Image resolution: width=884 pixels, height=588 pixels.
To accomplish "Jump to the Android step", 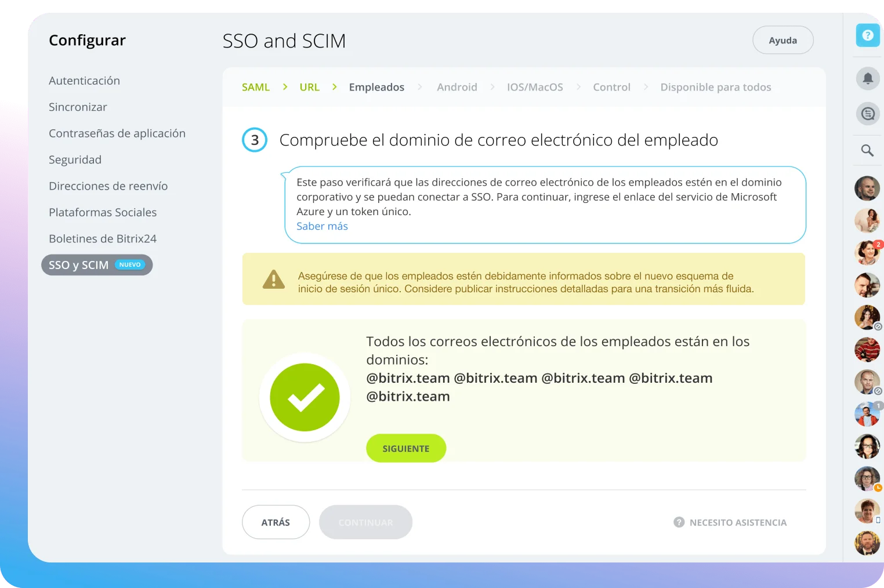I will (457, 87).
